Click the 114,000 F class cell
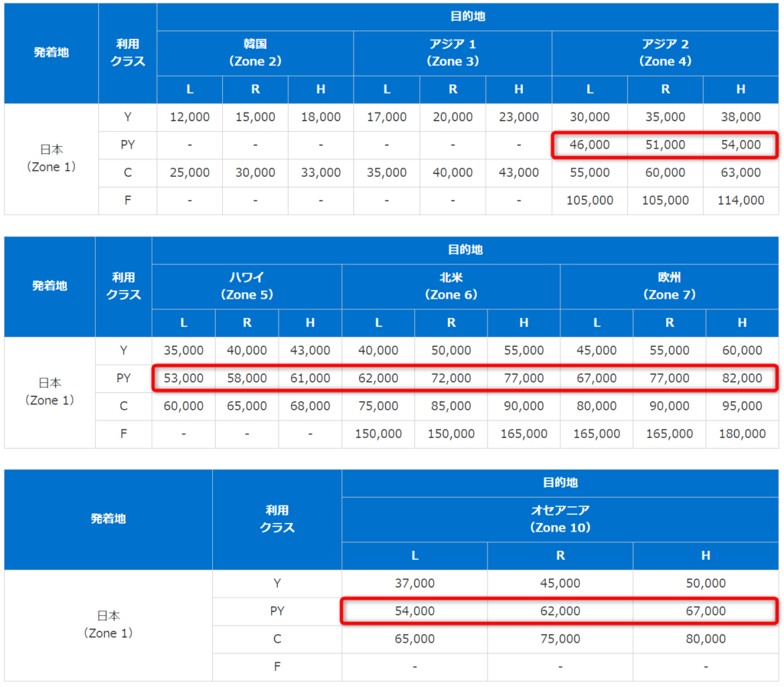784x687 pixels. pyautogui.click(x=740, y=201)
